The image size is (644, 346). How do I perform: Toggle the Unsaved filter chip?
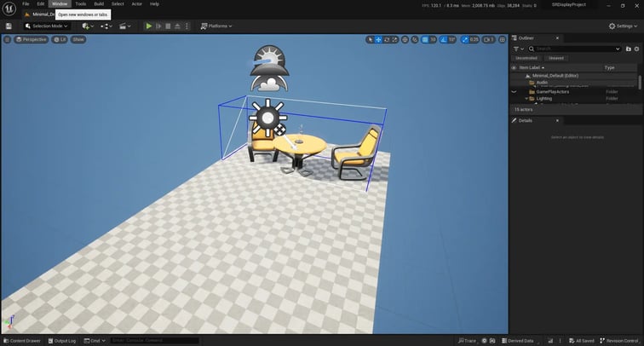tap(556, 58)
